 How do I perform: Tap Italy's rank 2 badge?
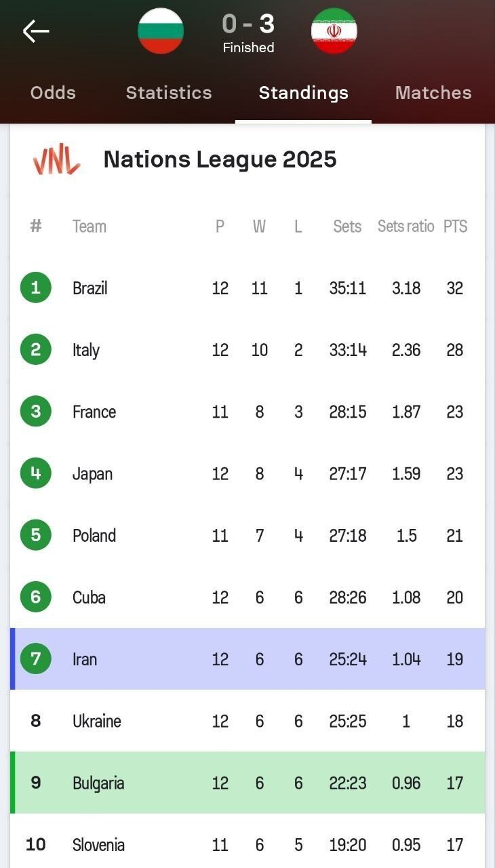[36, 349]
